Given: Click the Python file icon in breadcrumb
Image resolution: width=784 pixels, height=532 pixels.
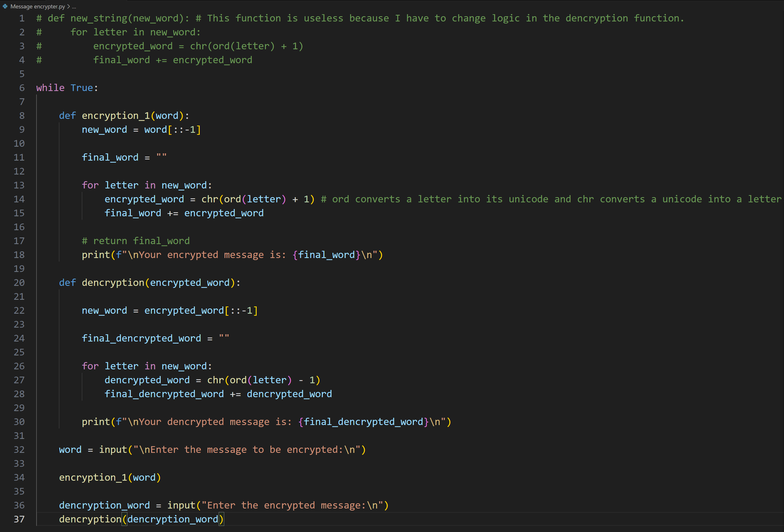Looking at the screenshot, I should (5, 6).
